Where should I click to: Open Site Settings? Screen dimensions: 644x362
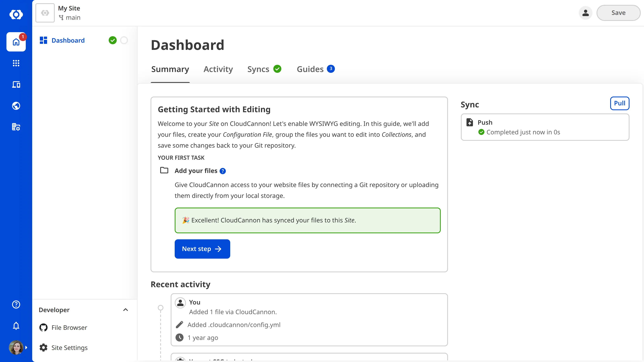click(x=69, y=348)
